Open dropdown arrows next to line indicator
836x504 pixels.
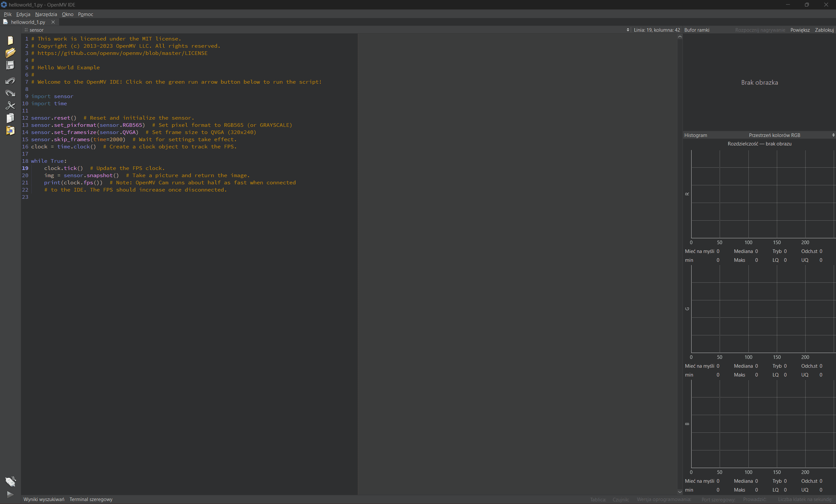click(x=628, y=30)
